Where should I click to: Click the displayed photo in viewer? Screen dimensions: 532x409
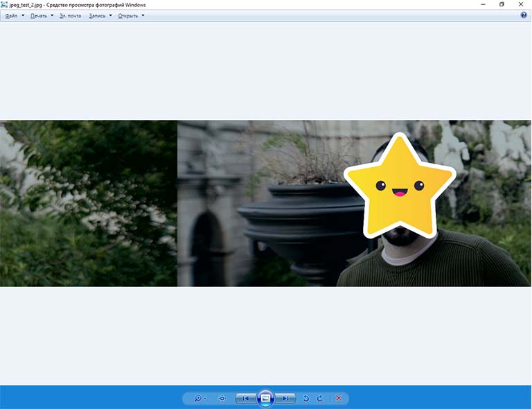(265, 203)
